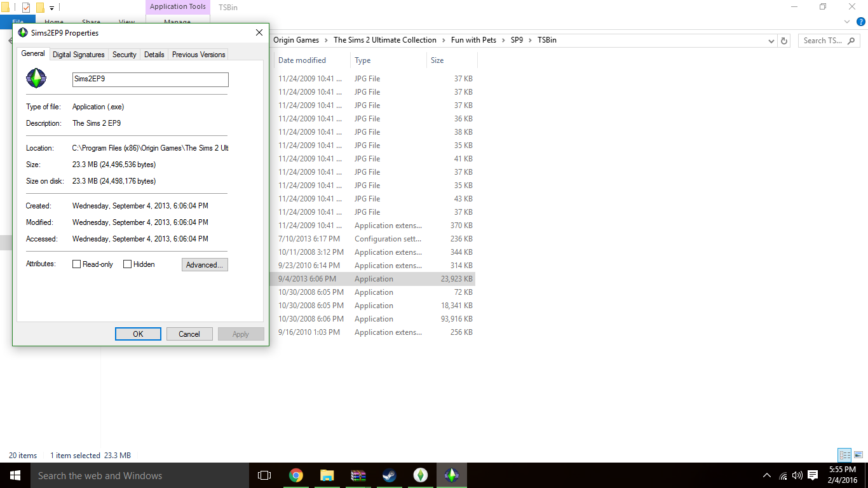Click the Sims2EP9 file name field

click(150, 79)
